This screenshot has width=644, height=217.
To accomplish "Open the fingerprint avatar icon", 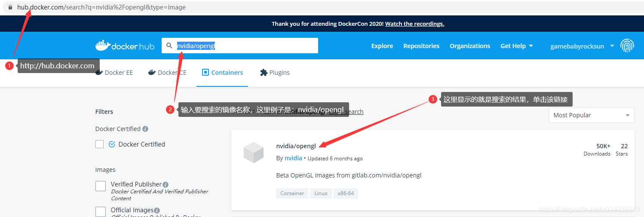I will click(x=627, y=46).
